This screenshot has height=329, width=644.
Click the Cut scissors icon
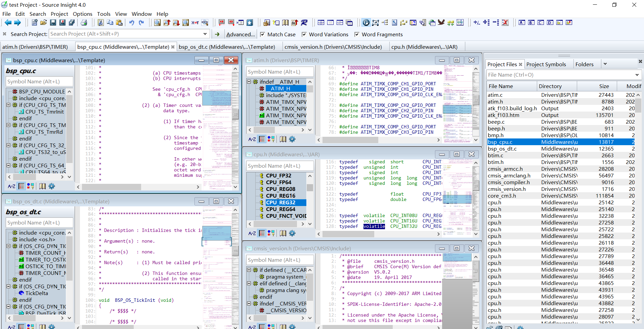tap(100, 23)
